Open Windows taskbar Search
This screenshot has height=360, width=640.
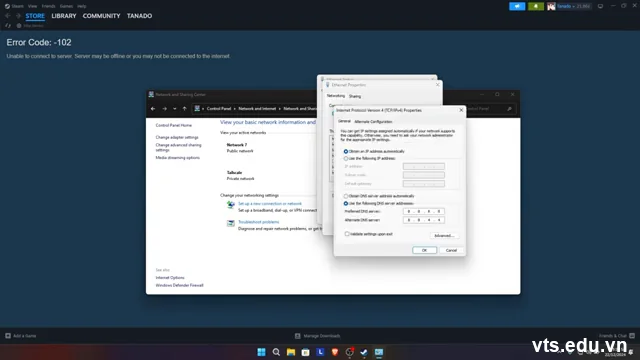coord(276,352)
